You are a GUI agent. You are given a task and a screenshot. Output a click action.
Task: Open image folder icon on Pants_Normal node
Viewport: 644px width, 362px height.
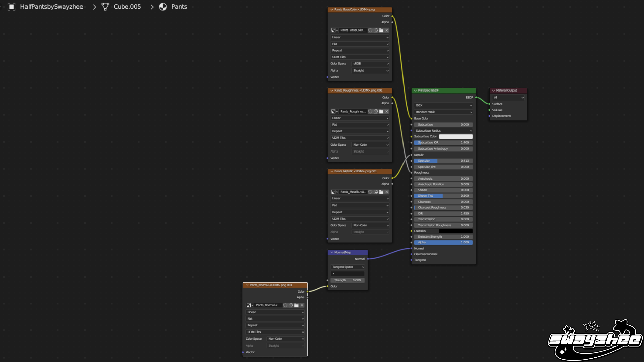296,305
